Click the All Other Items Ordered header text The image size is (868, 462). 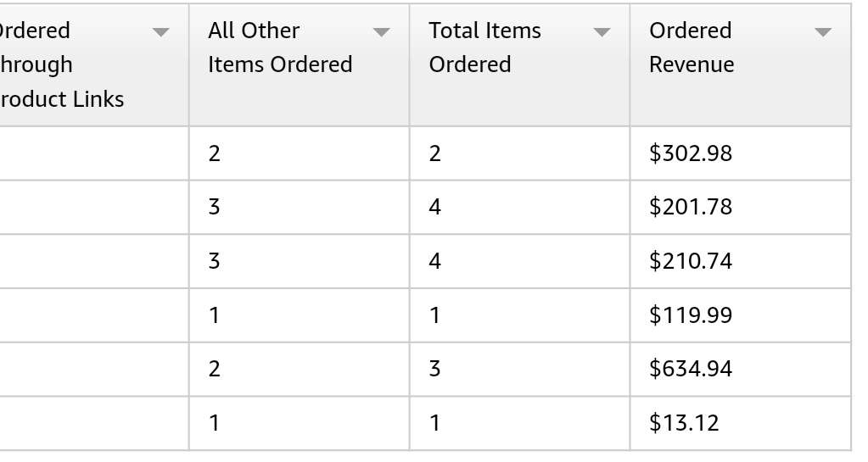pyautogui.click(x=280, y=47)
